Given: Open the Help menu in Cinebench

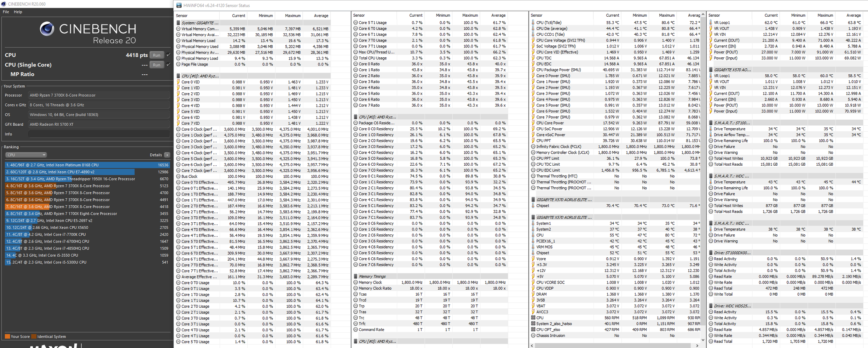Looking at the screenshot, I should [x=18, y=12].
